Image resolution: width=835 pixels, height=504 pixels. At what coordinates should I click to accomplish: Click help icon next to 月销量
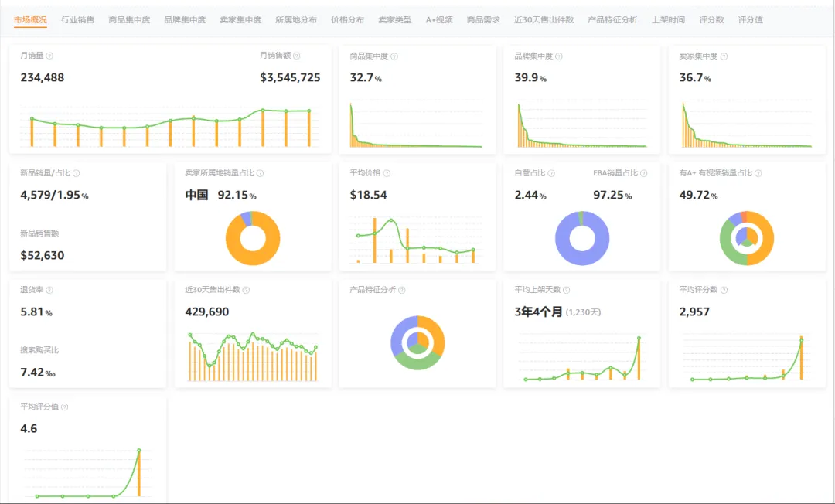pos(49,56)
